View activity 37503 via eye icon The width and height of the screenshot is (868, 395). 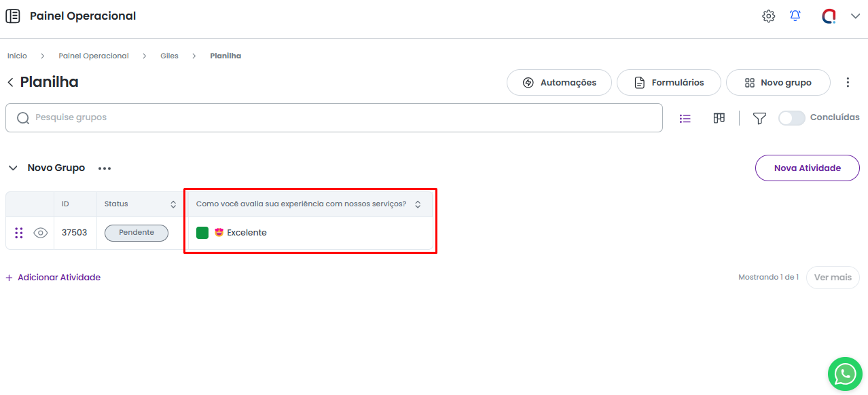tap(41, 233)
